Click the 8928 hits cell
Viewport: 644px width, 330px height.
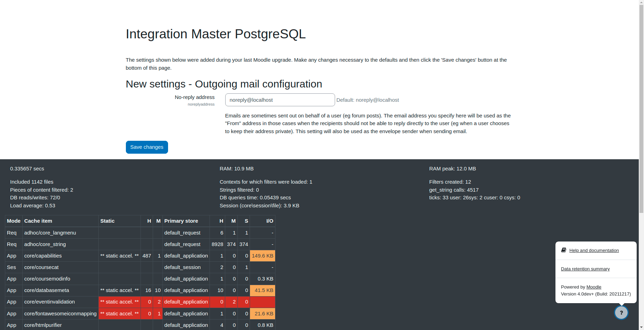pyautogui.click(x=217, y=244)
